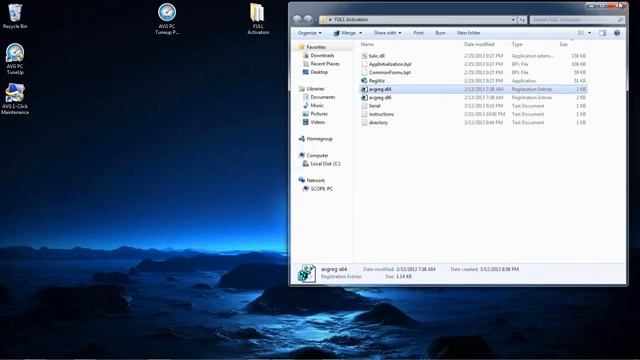This screenshot has height=360, width=640.
Task: Click the 'RegWiz' file name
Action: [x=377, y=81]
